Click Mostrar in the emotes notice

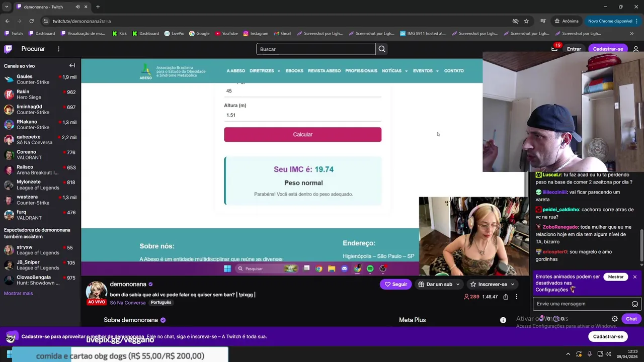[616, 277]
